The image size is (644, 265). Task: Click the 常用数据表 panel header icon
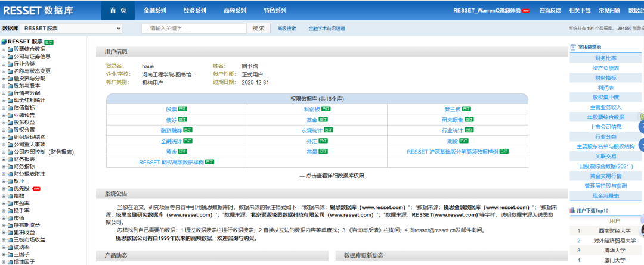pyautogui.click(x=574, y=47)
